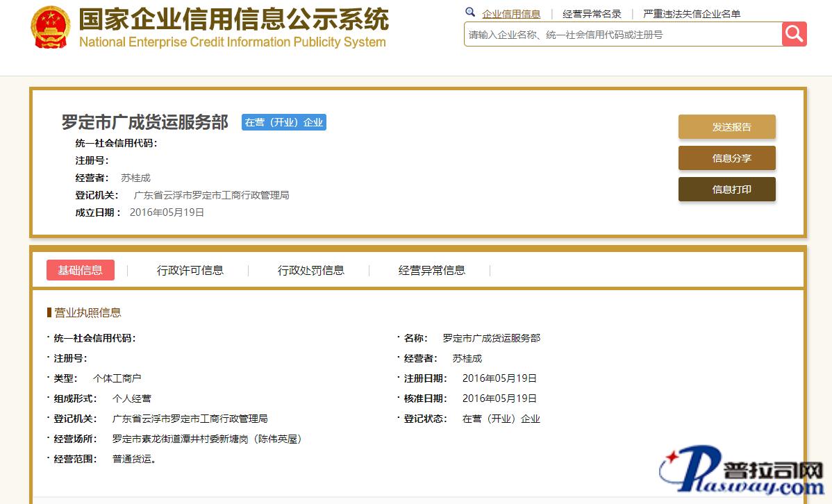
Task: Open the 行政处罚信息 tab
Action: (311, 270)
